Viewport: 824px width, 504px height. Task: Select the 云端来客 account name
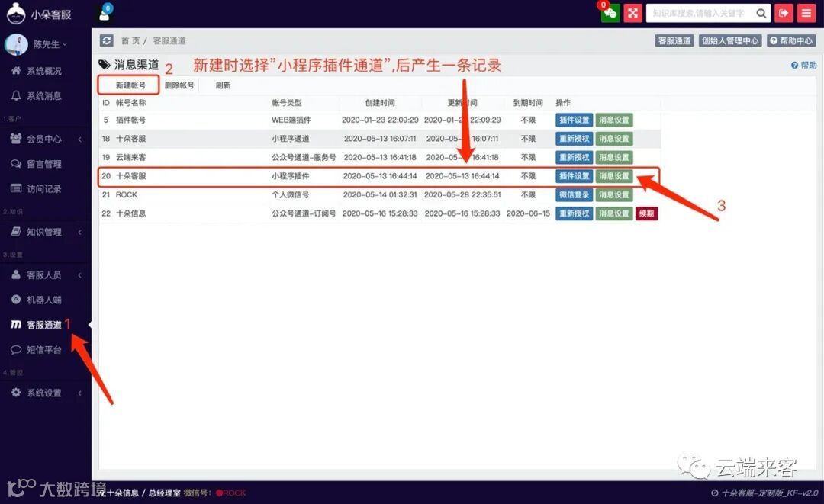click(131, 158)
